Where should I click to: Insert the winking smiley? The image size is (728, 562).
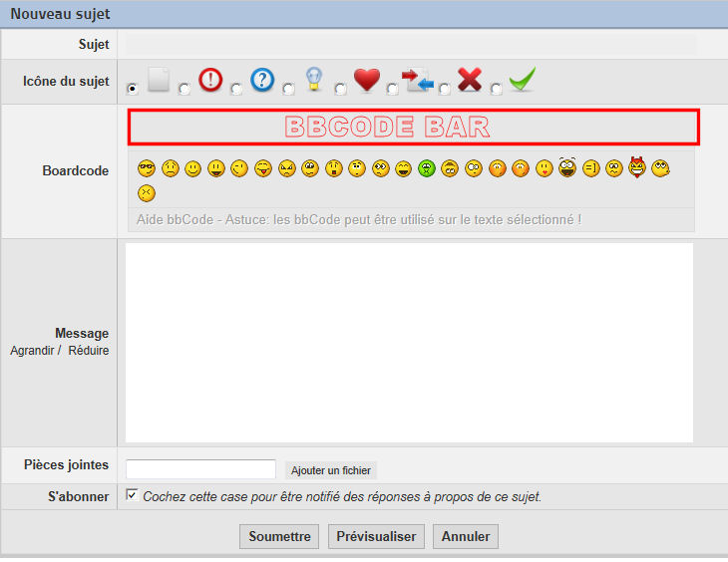pos(239,168)
